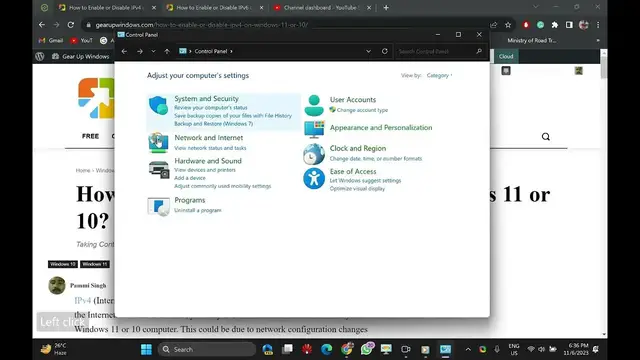Open Chrome side panel icon
The height and width of the screenshot is (360, 640).
tap(569, 25)
